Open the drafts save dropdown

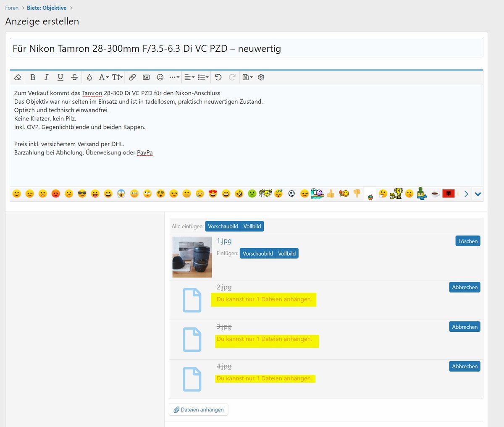(x=247, y=77)
